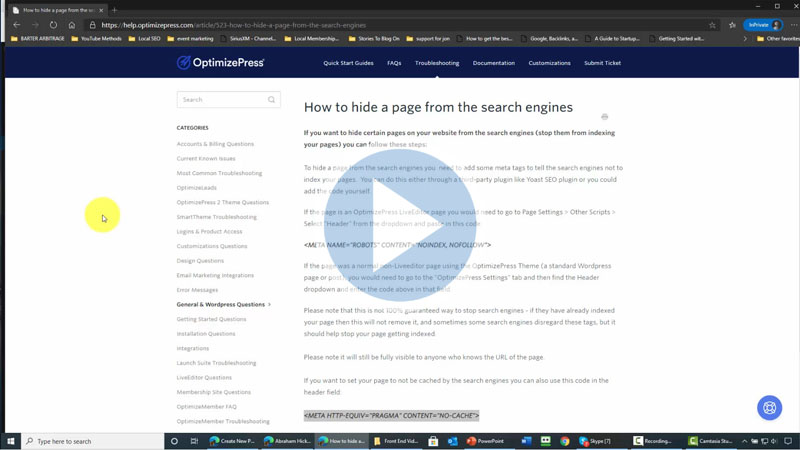Select the Submit Ticket nav link
The height and width of the screenshot is (450, 800).
[x=602, y=63]
